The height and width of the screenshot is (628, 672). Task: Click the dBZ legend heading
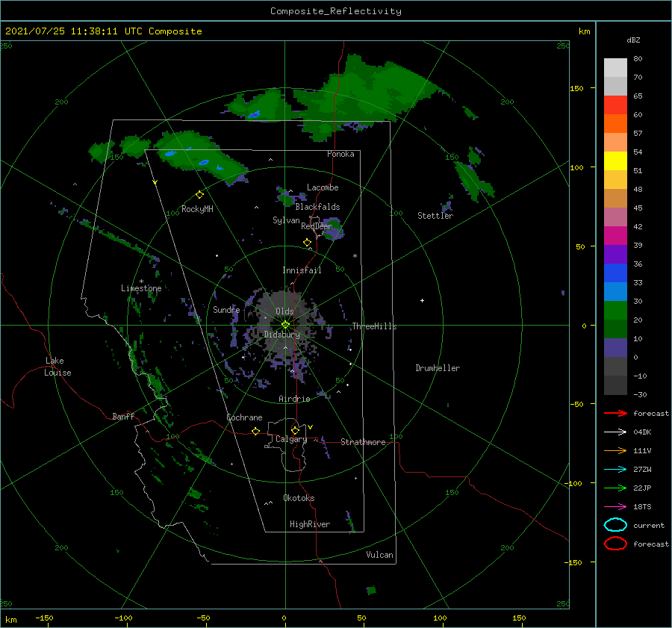tap(633, 40)
